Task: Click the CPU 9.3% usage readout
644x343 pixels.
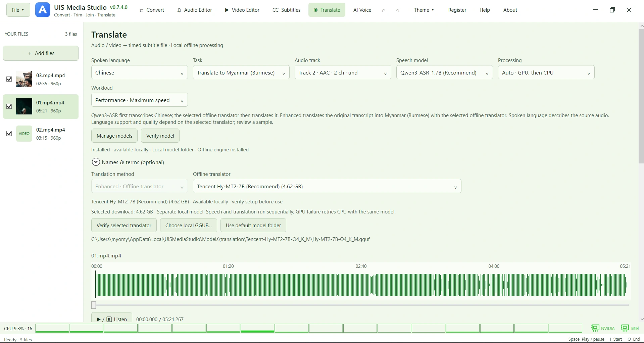Action: click(18, 328)
